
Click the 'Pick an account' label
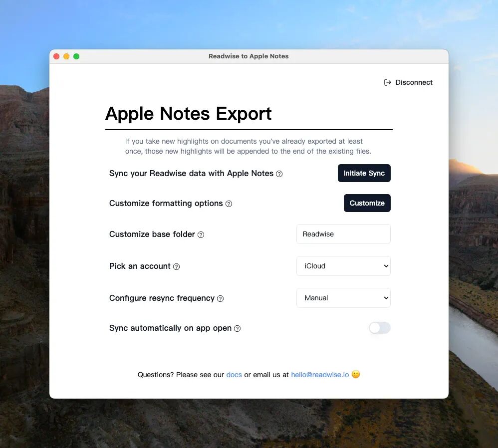[140, 266]
